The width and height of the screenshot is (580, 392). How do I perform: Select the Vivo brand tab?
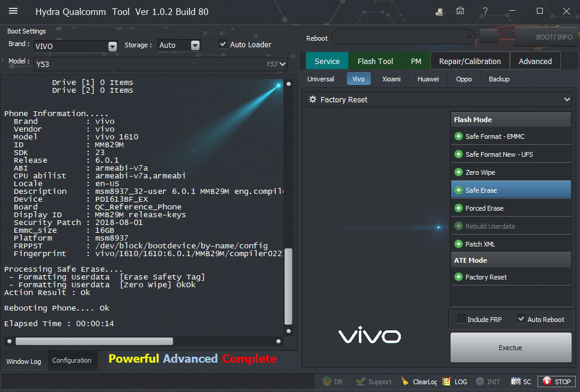click(358, 79)
